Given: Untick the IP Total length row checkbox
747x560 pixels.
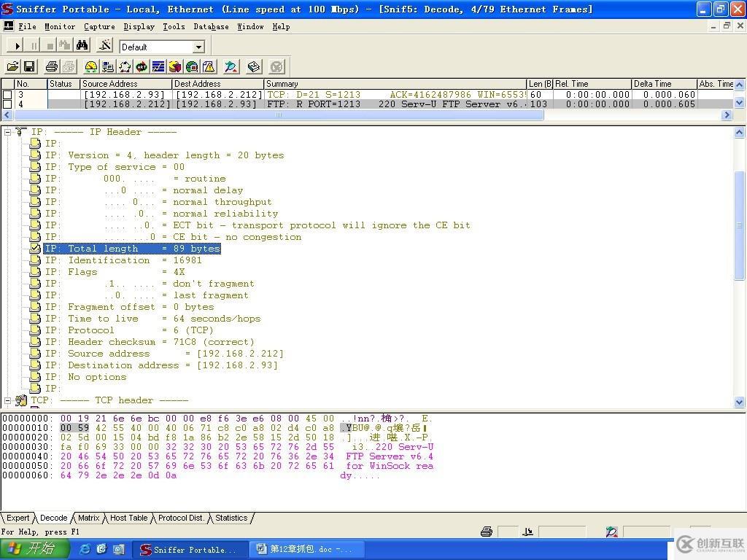Looking at the screenshot, I should 35,248.
